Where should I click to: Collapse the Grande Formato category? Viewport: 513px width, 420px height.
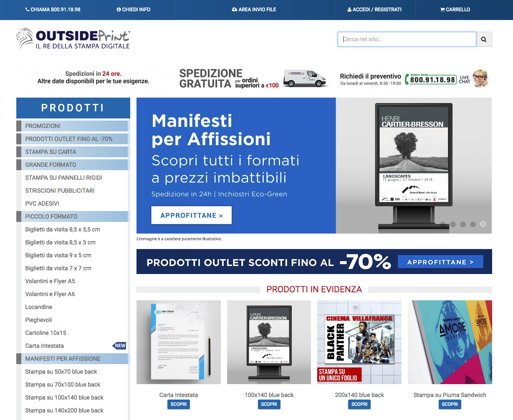pyautogui.click(x=72, y=165)
